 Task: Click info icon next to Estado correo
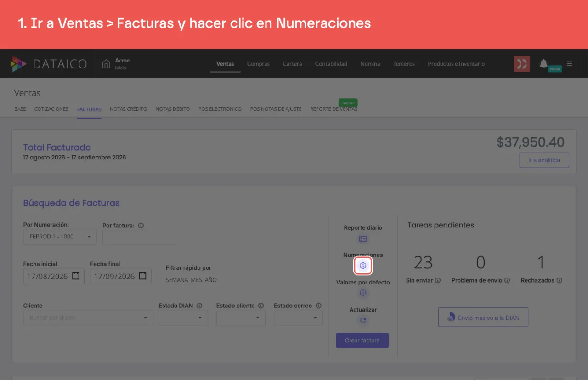[x=318, y=306]
